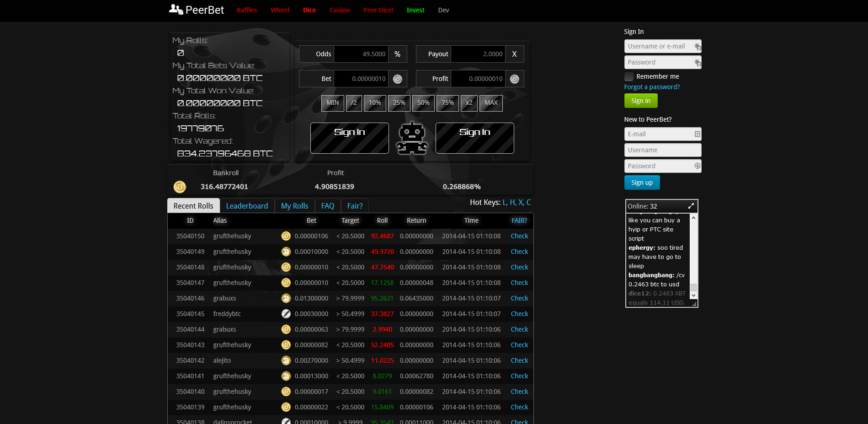Viewport: 868px width, 424px height.
Task: Open the Peer Dice! menu item
Action: pyautogui.click(x=378, y=10)
